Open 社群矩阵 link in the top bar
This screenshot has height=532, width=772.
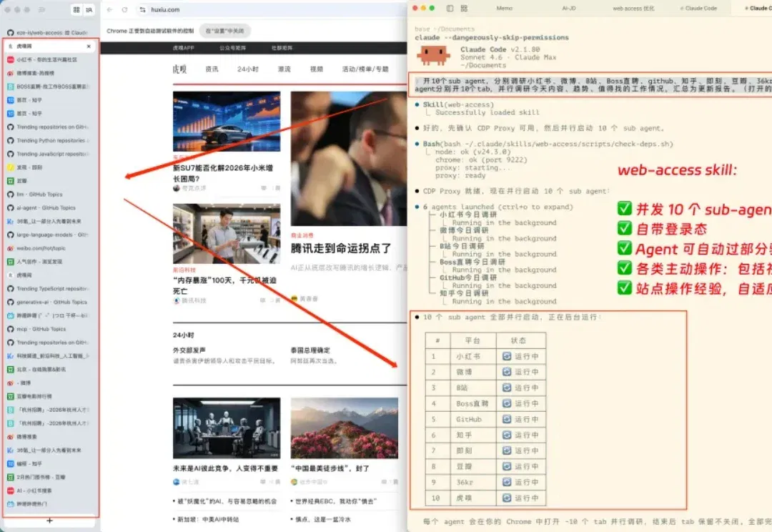pos(282,48)
